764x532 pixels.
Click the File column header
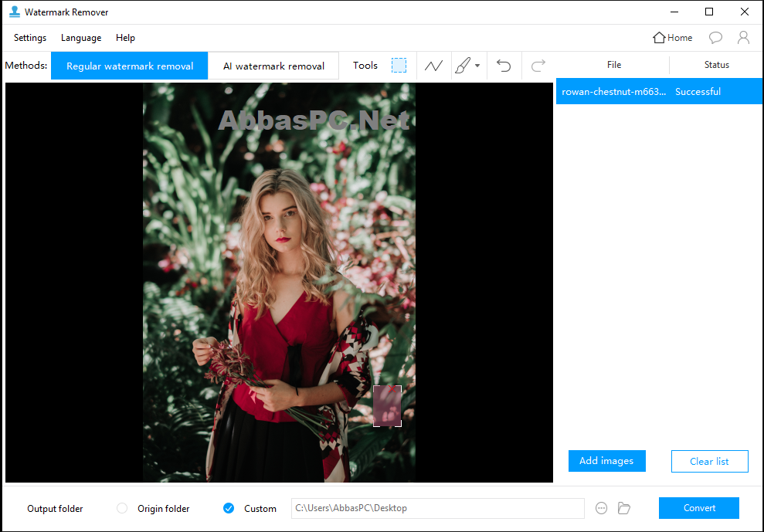click(614, 65)
